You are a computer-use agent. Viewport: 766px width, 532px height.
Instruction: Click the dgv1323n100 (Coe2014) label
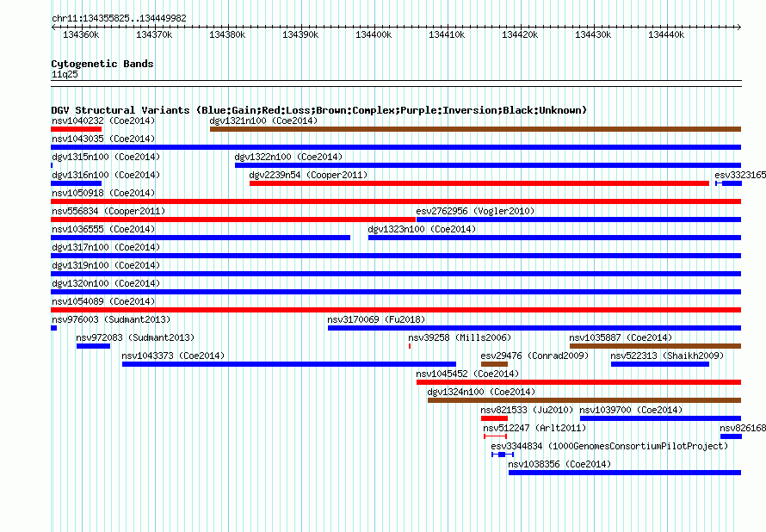point(422,229)
